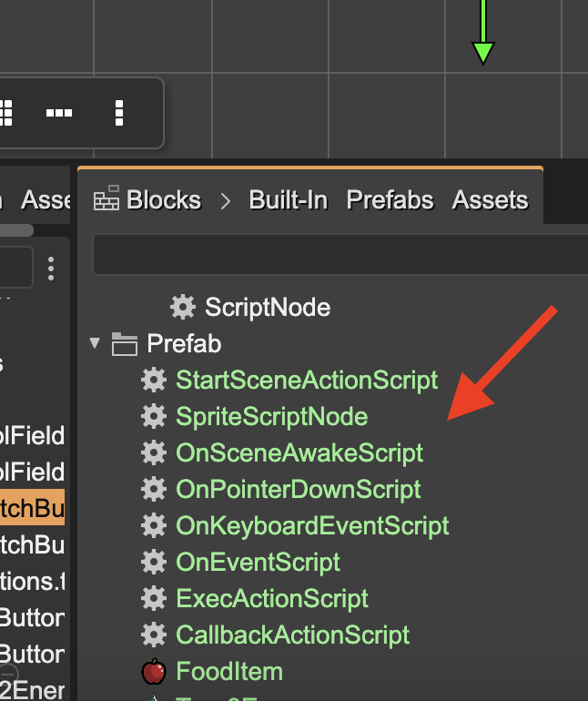The image size is (588, 701).
Task: Select the CallbackActionScript entry
Action: pos(292,635)
